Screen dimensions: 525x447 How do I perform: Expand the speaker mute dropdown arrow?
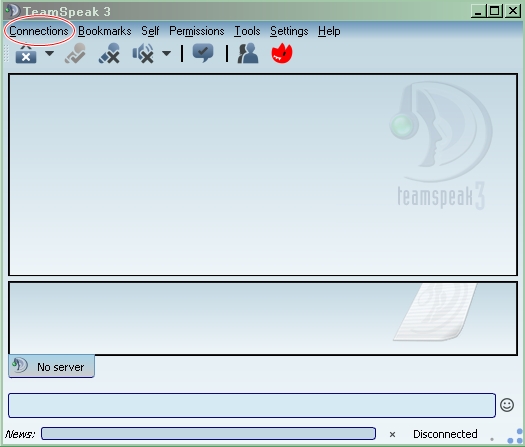coord(166,53)
